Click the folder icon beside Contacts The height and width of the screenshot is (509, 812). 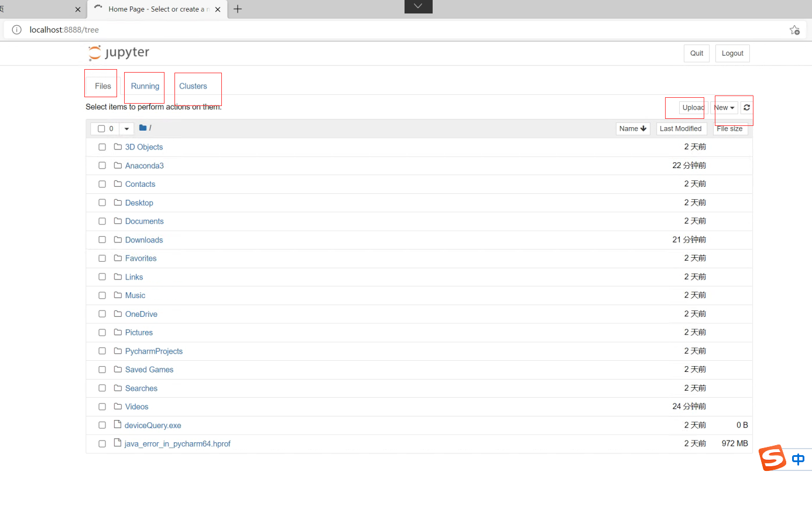point(118,184)
